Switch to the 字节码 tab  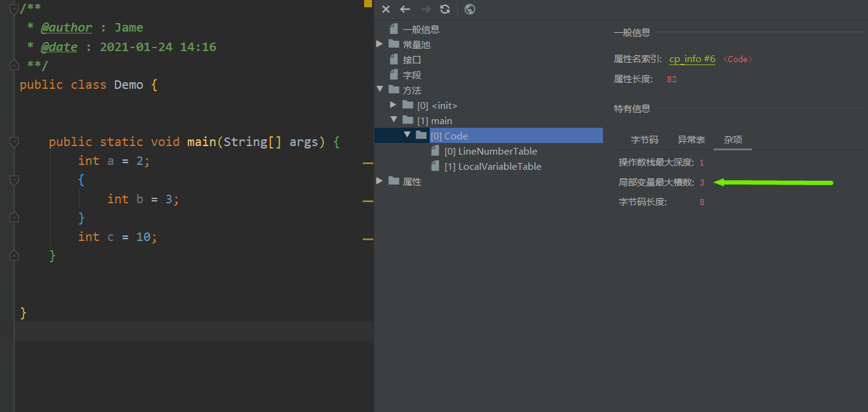pos(644,139)
